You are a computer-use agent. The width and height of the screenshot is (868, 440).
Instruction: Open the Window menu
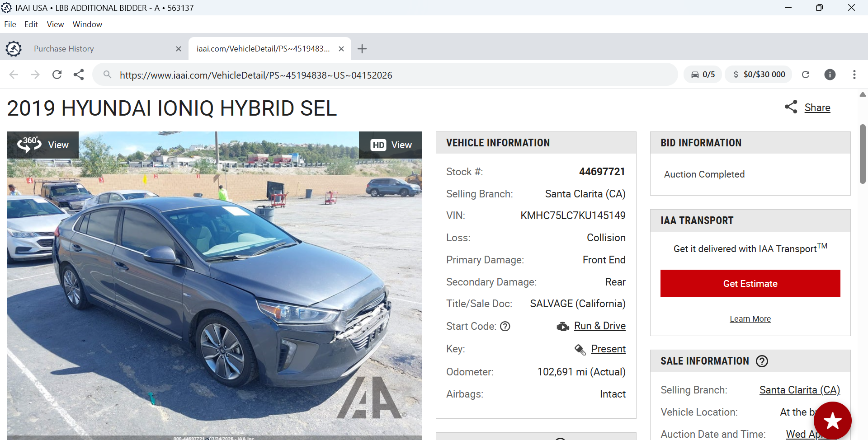click(x=87, y=24)
